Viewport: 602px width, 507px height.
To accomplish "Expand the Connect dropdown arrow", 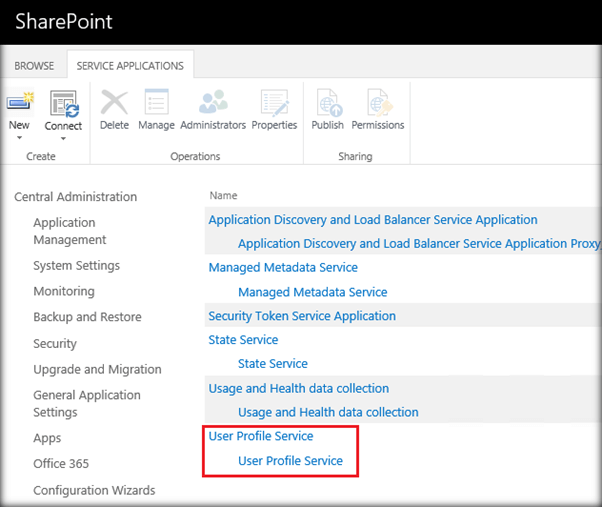I will click(x=63, y=139).
